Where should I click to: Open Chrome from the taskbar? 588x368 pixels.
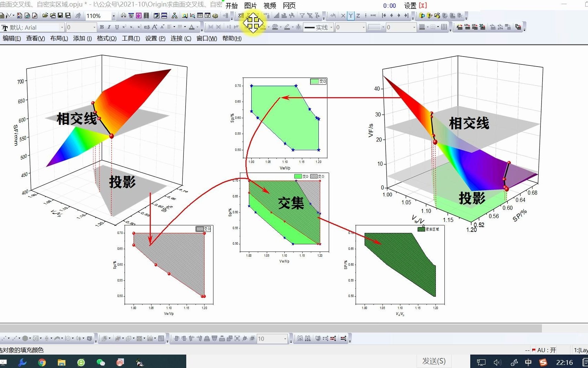[42, 362]
